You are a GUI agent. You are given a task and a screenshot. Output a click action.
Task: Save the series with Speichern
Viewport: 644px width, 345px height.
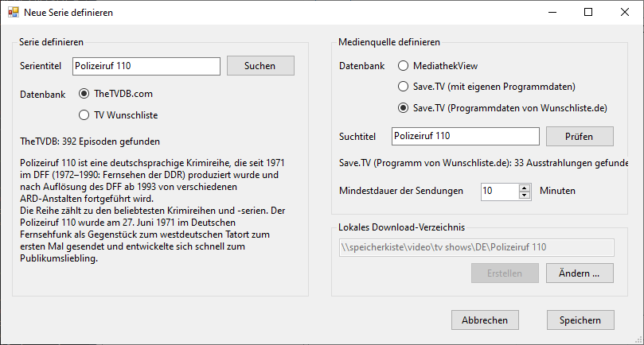click(580, 320)
